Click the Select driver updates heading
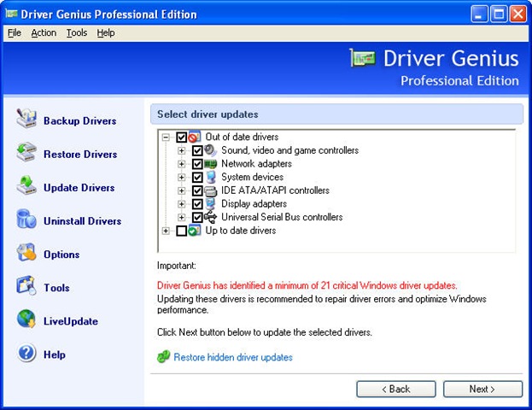Screen dimensions: 532x410 click(x=208, y=114)
